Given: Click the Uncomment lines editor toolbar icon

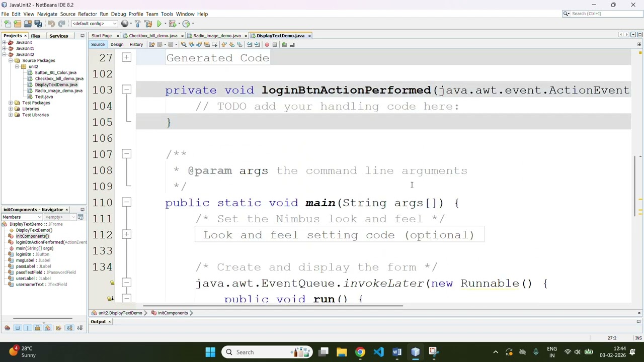Looking at the screenshot, I should click(292, 45).
